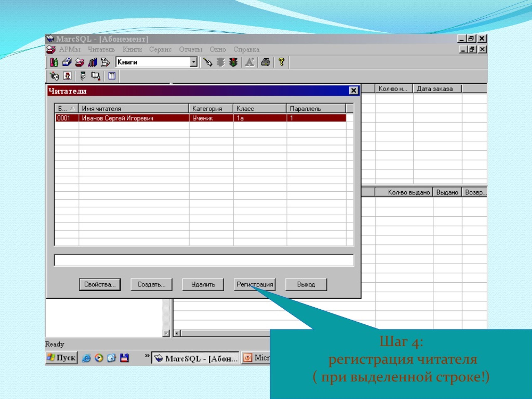Close the Читатели dialog
Viewport: 532px width, 399px height.
click(353, 91)
